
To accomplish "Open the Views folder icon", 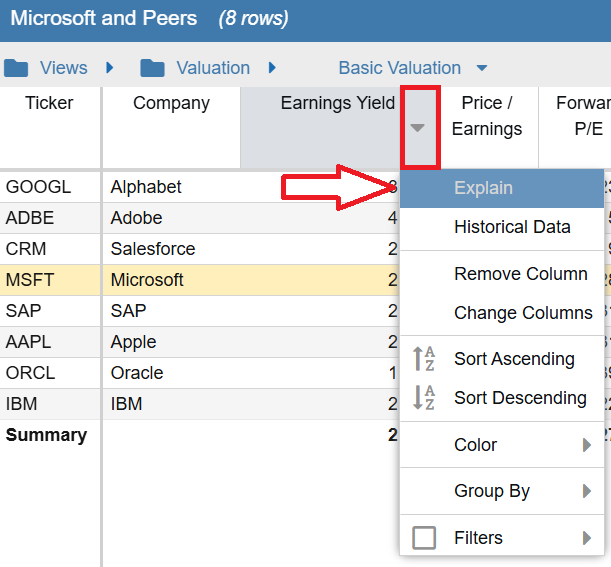I will (x=16, y=68).
